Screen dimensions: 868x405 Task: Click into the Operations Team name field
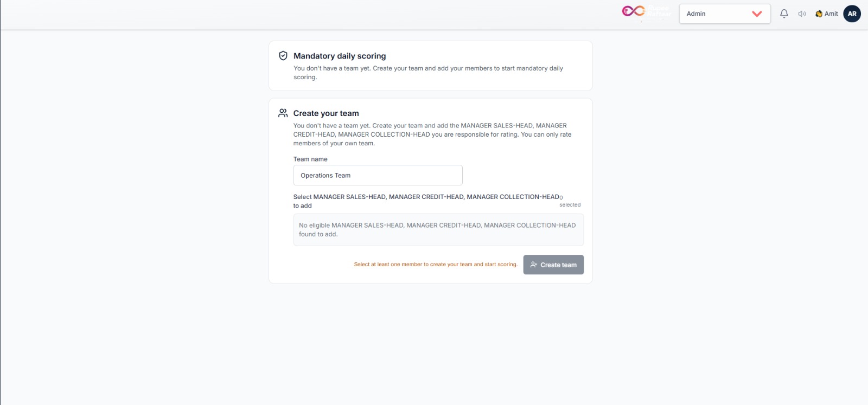[378, 175]
